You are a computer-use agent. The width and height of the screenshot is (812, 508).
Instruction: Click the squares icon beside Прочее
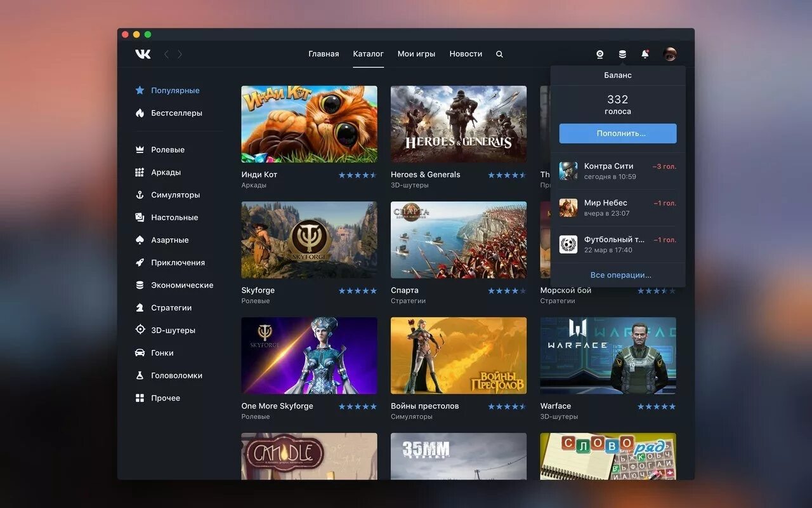[x=140, y=398]
